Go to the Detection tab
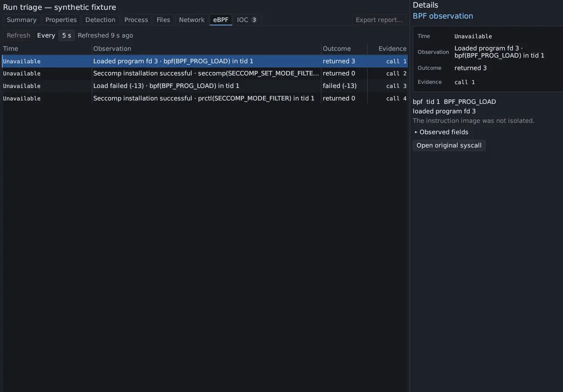 point(100,20)
